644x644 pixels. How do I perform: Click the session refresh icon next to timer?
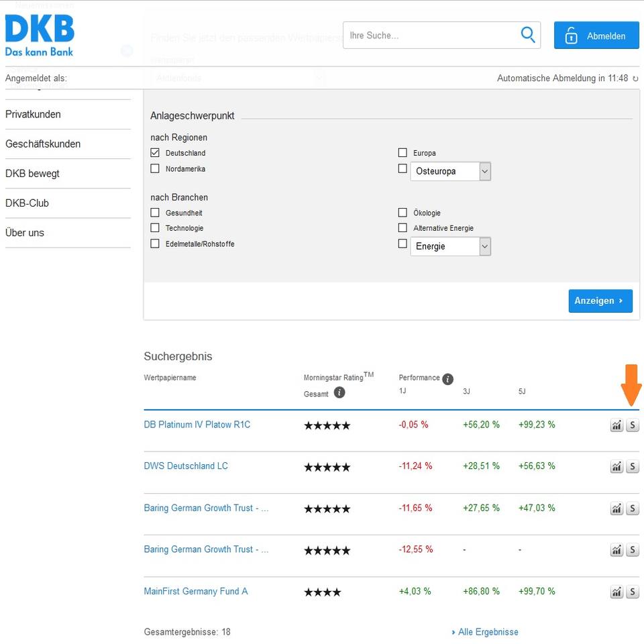coord(635,78)
